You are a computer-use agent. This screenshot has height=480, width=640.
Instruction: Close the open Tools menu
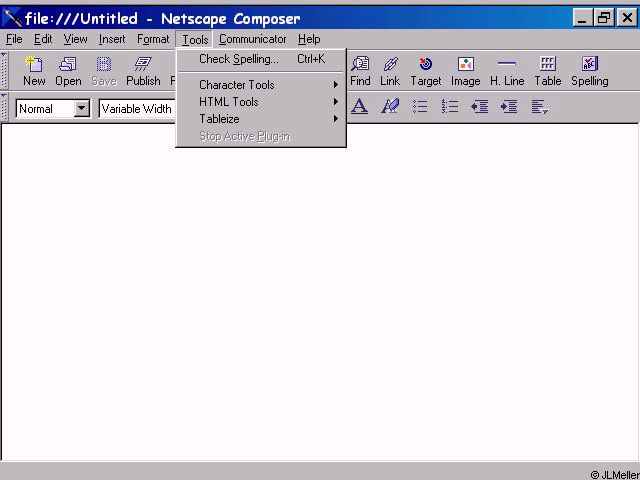[195, 40]
